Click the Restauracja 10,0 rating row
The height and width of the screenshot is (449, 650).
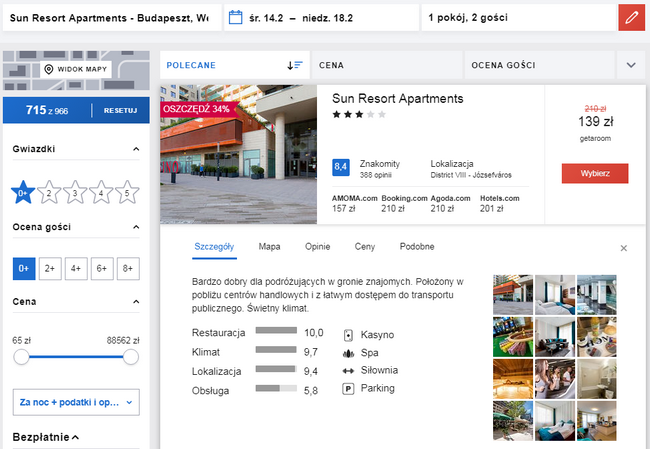click(x=257, y=333)
